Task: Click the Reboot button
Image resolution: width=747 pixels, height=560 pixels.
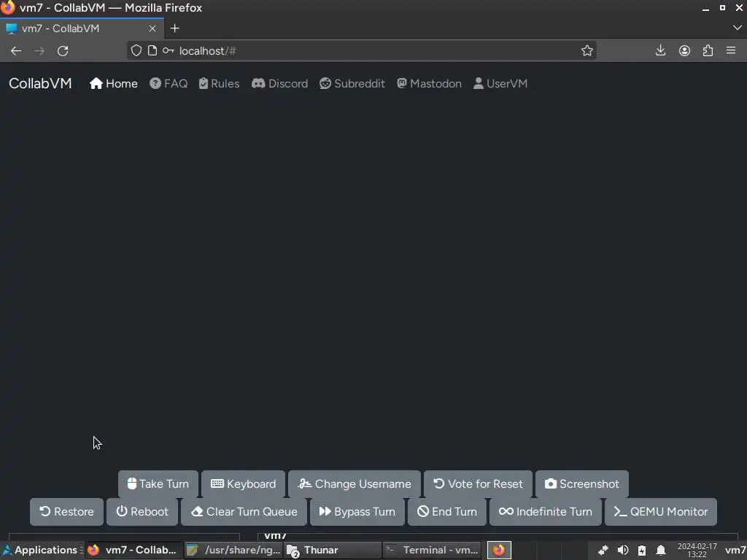Action: [x=142, y=511]
